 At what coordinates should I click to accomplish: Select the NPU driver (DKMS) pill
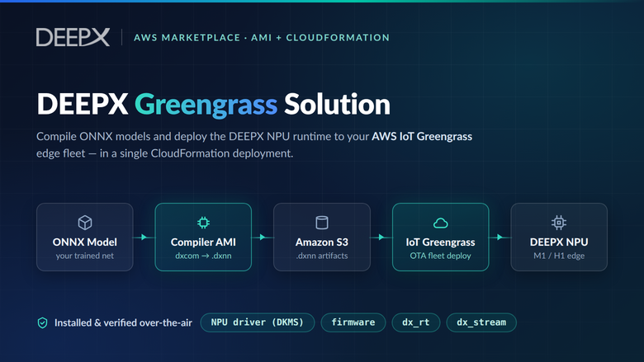(x=258, y=322)
